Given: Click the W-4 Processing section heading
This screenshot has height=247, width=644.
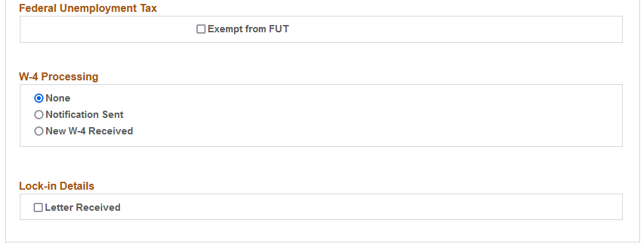Looking at the screenshot, I should (x=59, y=76).
